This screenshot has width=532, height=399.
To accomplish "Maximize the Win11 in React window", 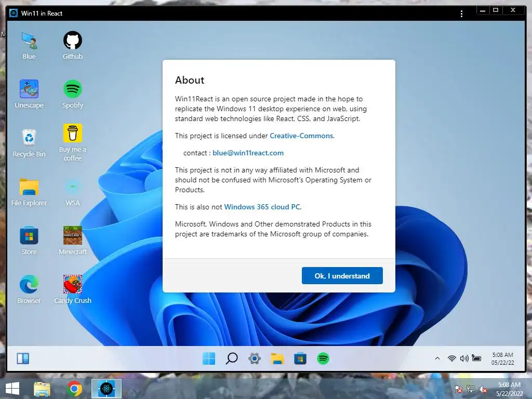I will point(496,10).
